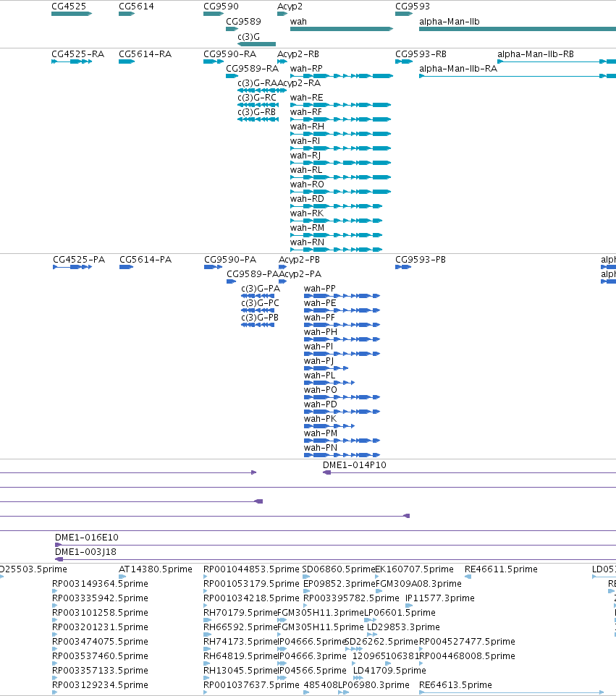This screenshot has width=616, height=696.
Task: Select transcript alpha-Man-IIb-RB
Action: pyautogui.click(x=536, y=54)
